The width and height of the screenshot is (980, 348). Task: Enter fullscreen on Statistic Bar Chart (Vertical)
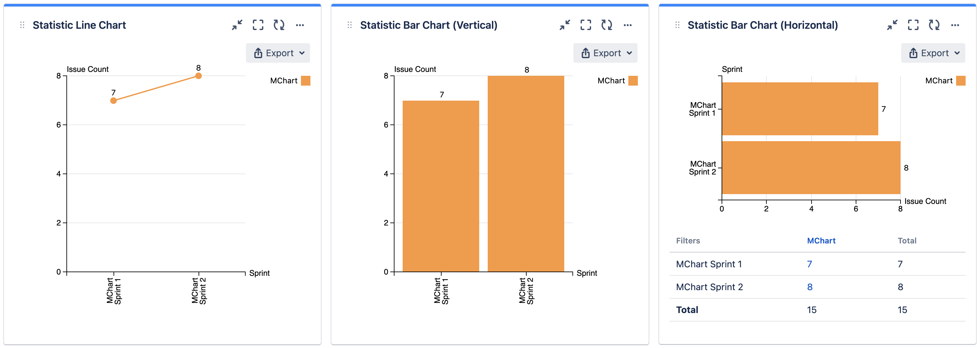point(586,25)
